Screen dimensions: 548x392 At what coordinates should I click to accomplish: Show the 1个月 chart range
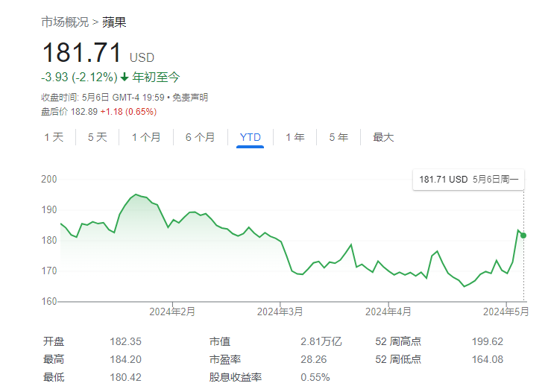pos(145,137)
